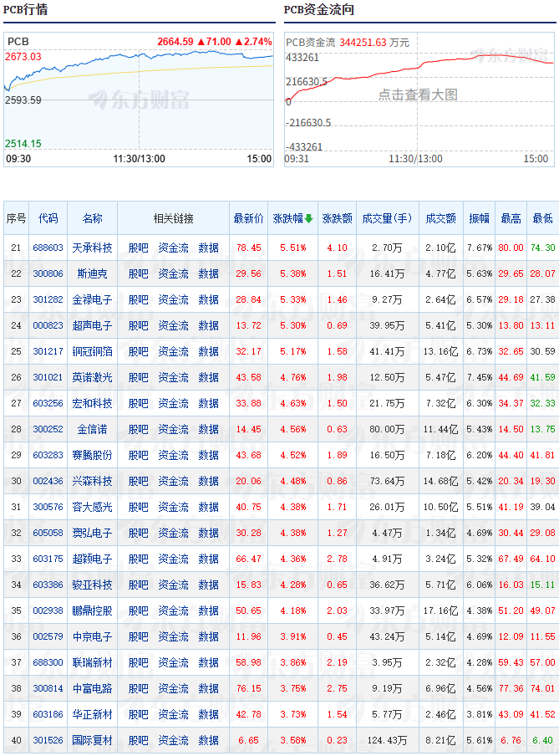Screen dimensions: 559x756
Task: Open 天承科技 stock page
Action: 92,248
